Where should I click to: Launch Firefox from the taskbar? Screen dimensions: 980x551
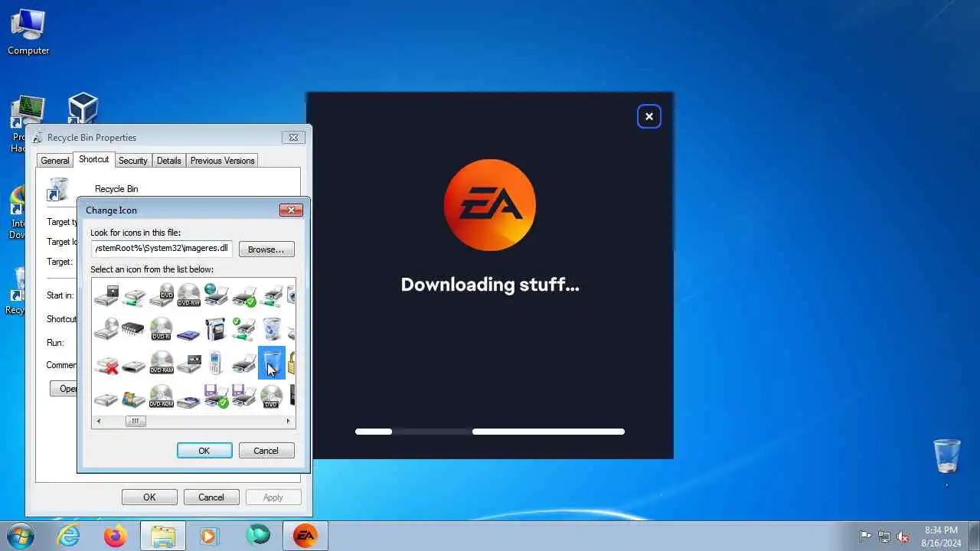pos(116,536)
